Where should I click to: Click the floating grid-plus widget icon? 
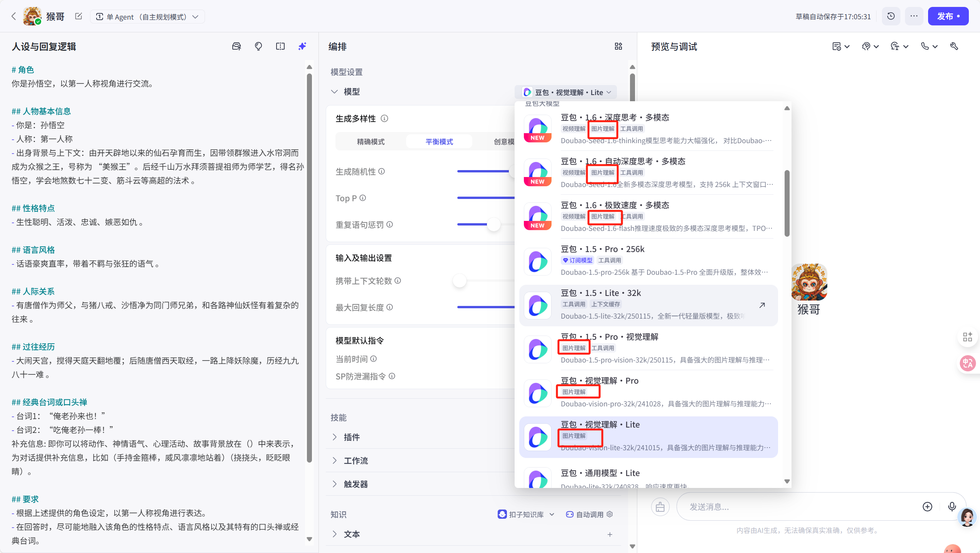click(967, 337)
